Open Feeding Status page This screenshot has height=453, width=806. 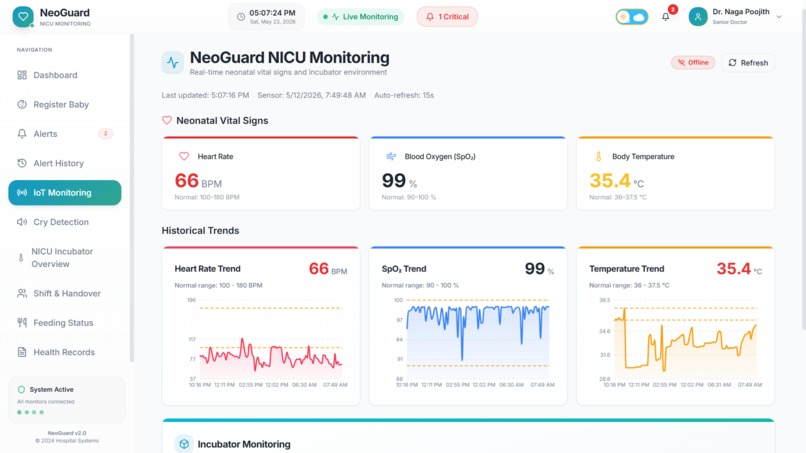tap(65, 323)
